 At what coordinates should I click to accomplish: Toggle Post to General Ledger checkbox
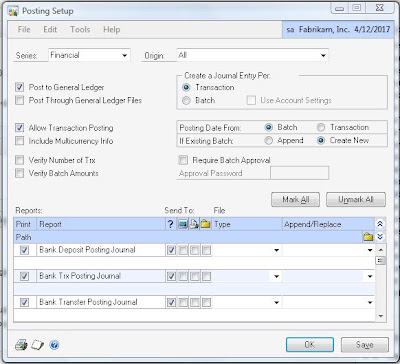[20, 87]
